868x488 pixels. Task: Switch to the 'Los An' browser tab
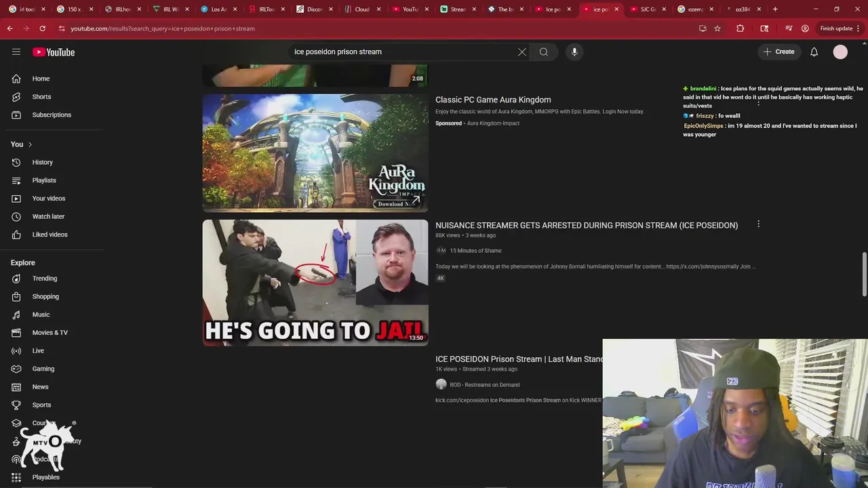point(218,9)
